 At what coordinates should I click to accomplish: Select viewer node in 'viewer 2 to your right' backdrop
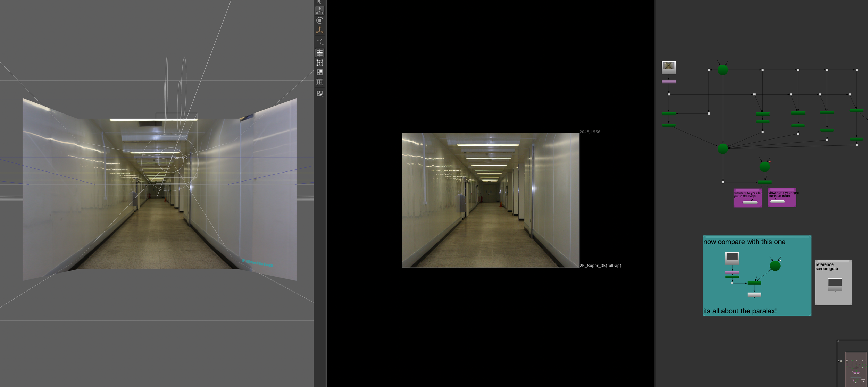(777, 201)
